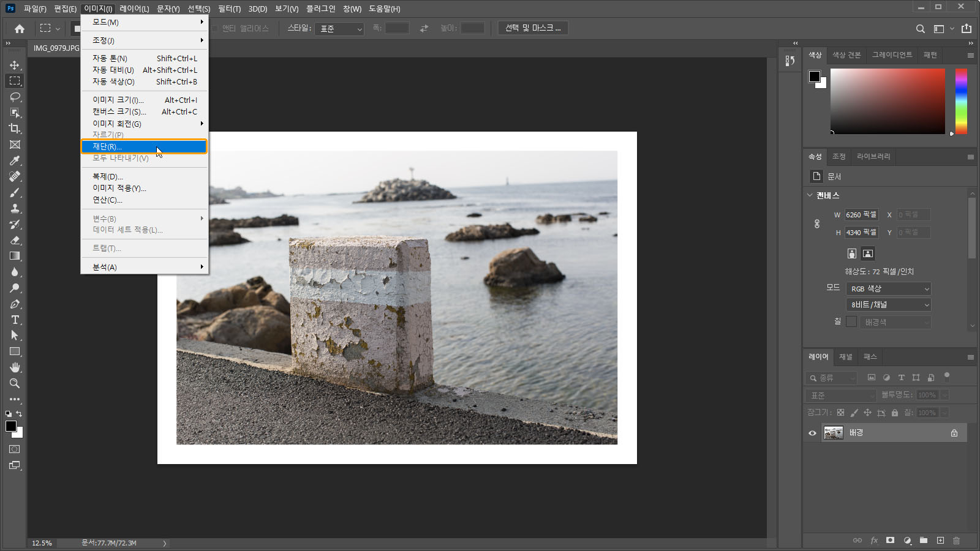The height and width of the screenshot is (551, 980).
Task: Set canvas orientation to landscape
Action: (868, 253)
